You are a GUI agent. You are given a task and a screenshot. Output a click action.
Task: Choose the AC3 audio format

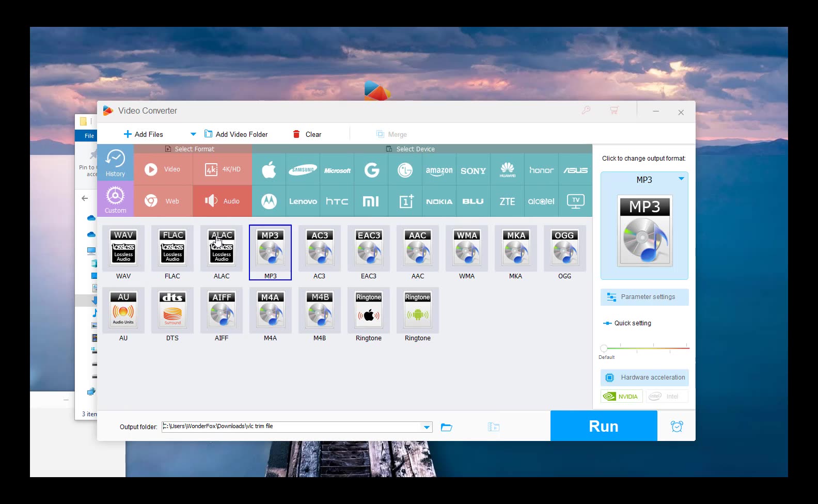pyautogui.click(x=320, y=248)
